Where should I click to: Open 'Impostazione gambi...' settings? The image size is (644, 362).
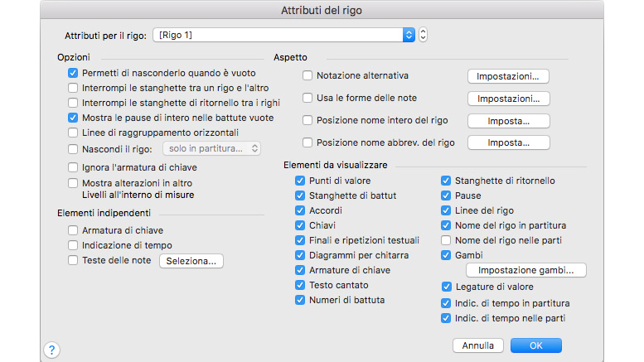click(525, 270)
